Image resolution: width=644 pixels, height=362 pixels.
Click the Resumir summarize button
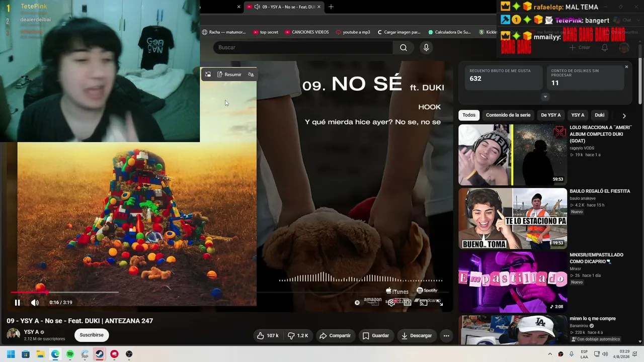click(x=229, y=74)
